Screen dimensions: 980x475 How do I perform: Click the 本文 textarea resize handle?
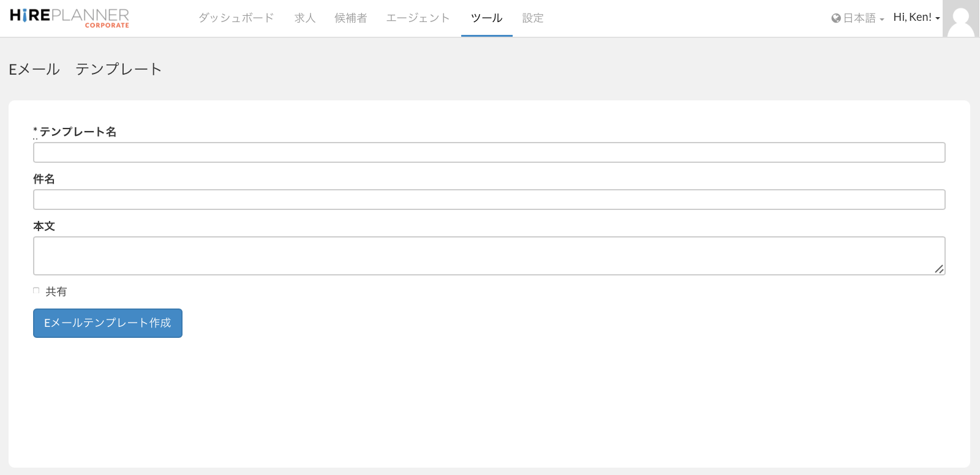[939, 269]
